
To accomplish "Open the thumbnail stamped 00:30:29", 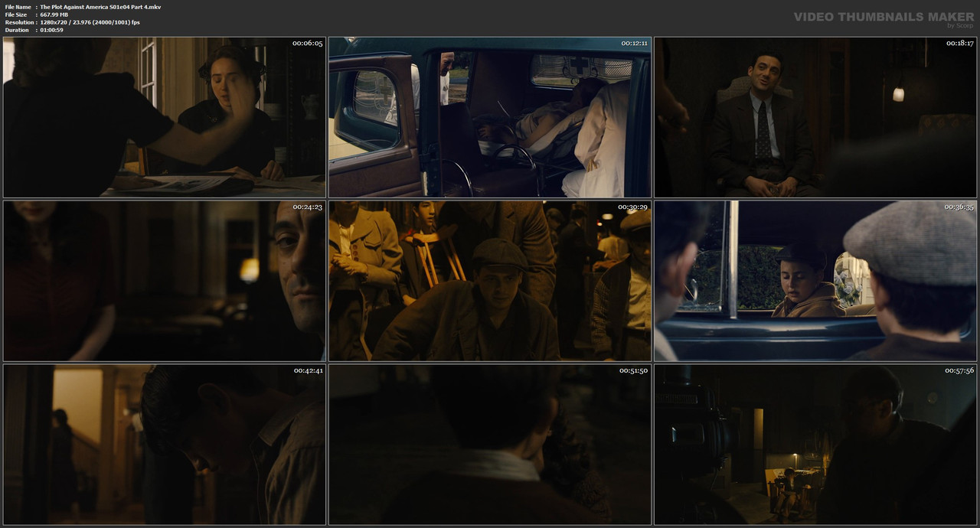I will [x=490, y=281].
